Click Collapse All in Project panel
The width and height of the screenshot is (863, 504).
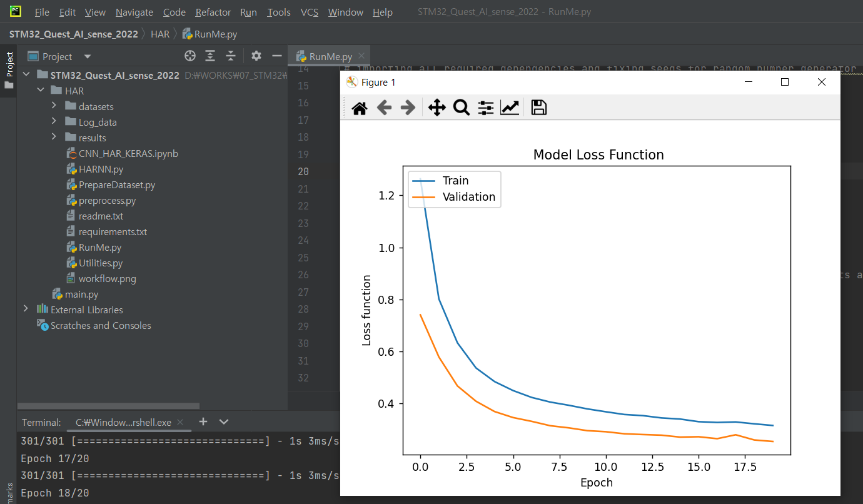click(x=231, y=56)
